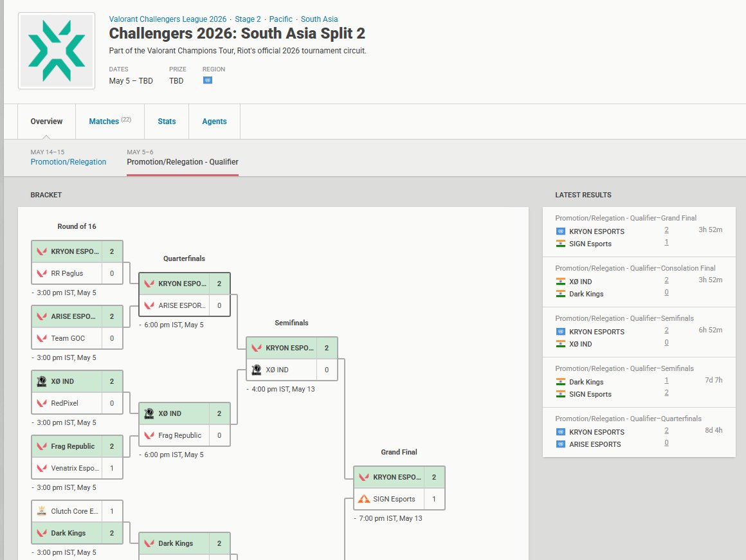
Task: Open Grand Final result KRYON vs SIGN
Action: click(x=639, y=231)
